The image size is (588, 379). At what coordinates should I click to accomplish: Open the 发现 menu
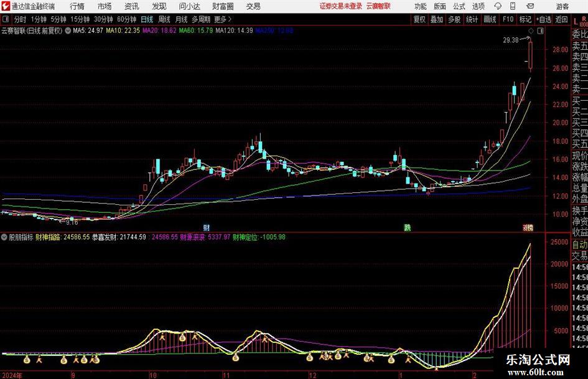pos(159,6)
